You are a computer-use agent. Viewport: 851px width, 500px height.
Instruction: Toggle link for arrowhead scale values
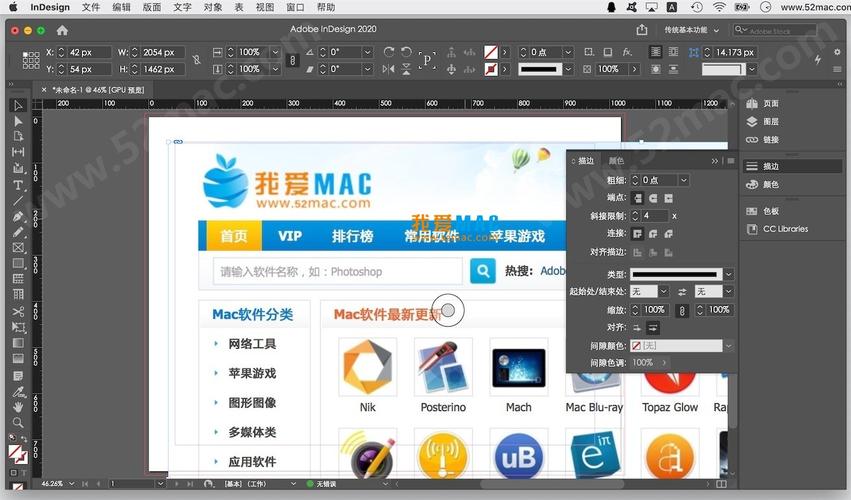[x=683, y=311]
